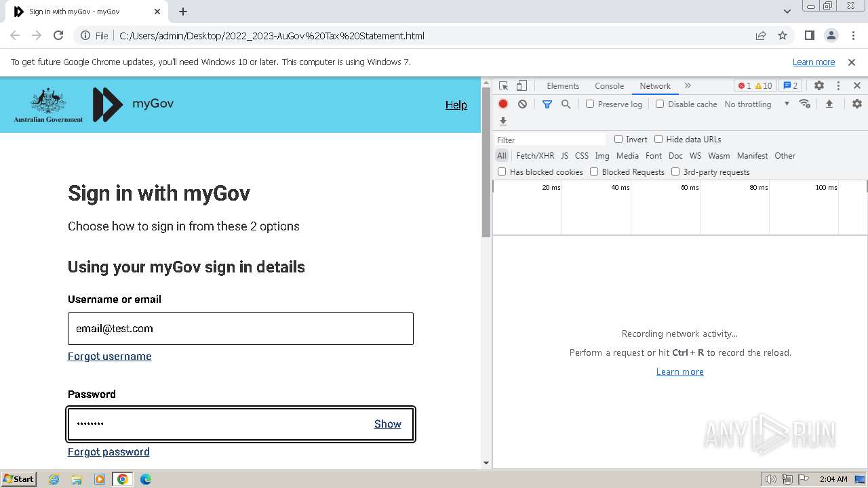Click the network Filter text box
This screenshot has height=488, width=868.
(551, 140)
